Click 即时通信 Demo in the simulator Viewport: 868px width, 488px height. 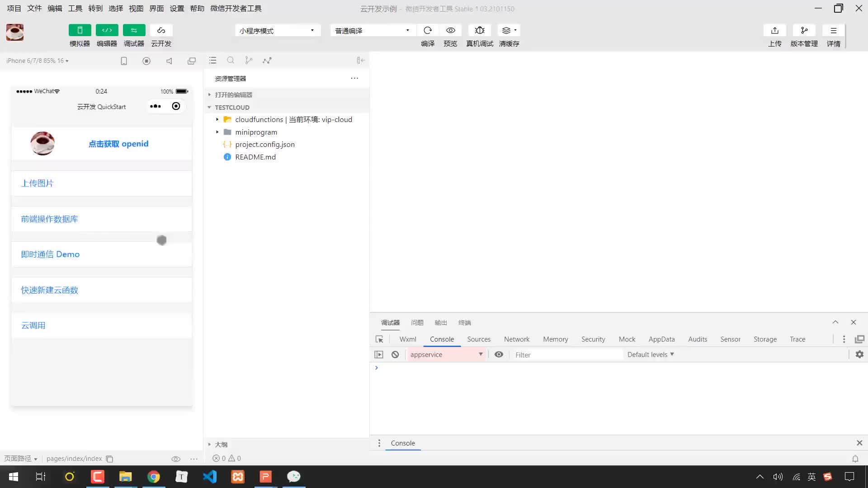coord(102,254)
